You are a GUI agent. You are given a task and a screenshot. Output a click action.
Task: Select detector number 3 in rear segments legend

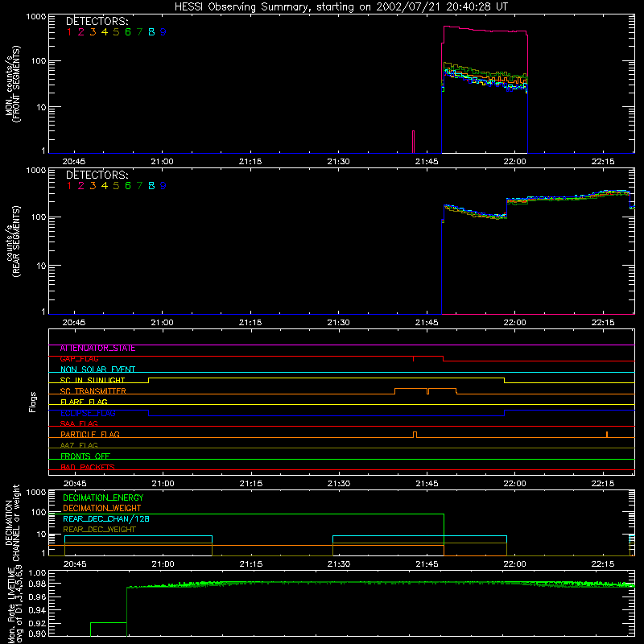click(x=93, y=186)
